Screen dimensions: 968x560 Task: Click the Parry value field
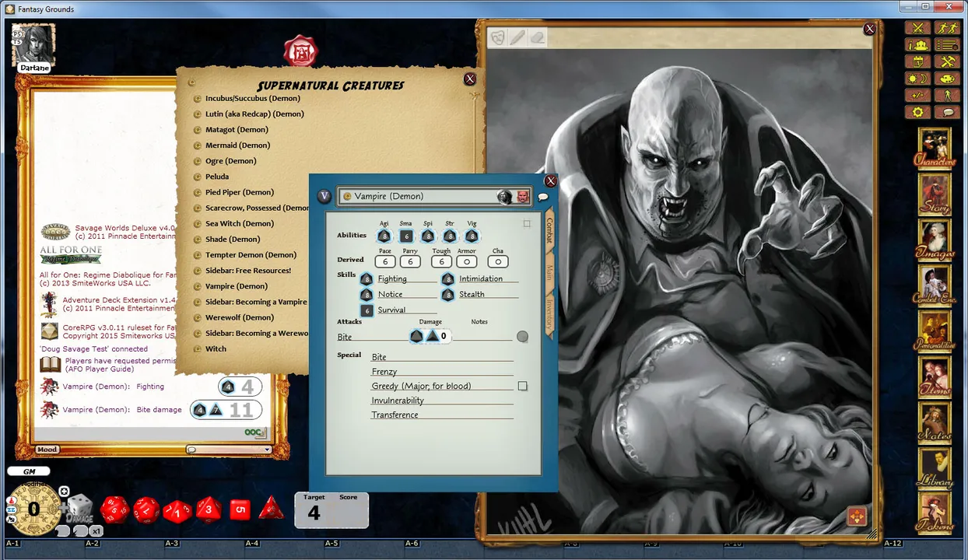[x=410, y=262]
